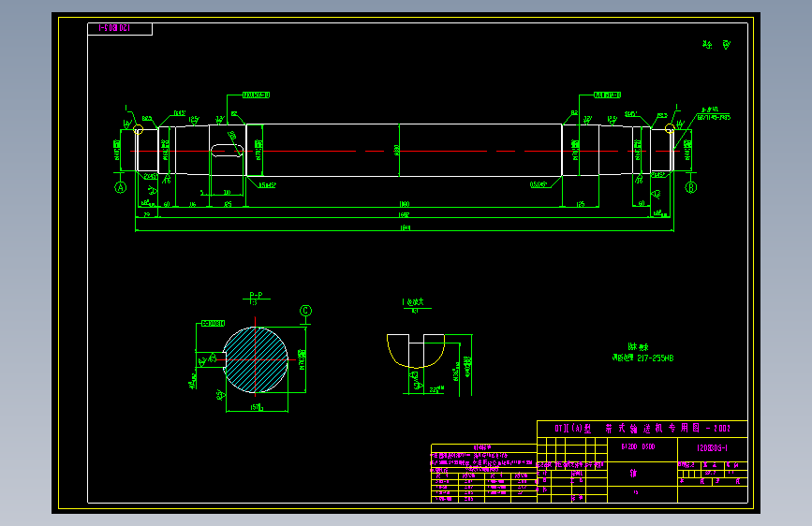Viewport: 812px width, 526px height.
Task: Select the B1200 D500 text in title block
Action: point(638,446)
